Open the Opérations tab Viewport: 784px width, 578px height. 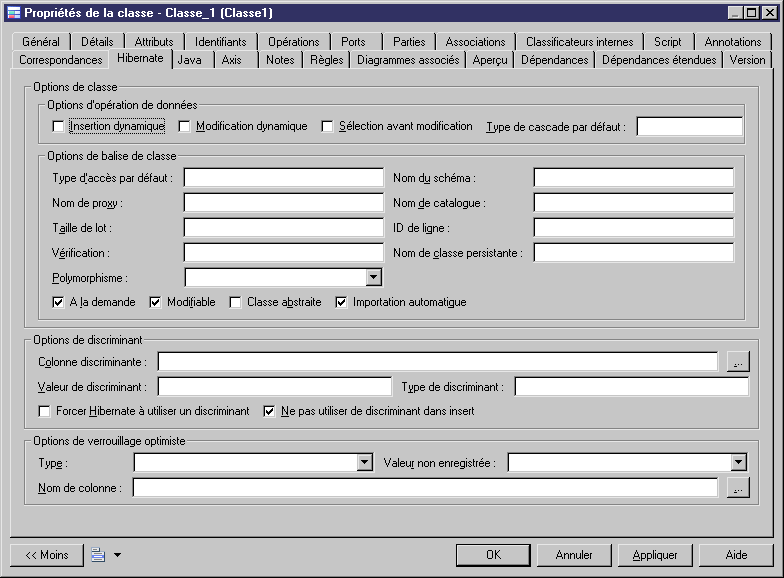[x=294, y=42]
